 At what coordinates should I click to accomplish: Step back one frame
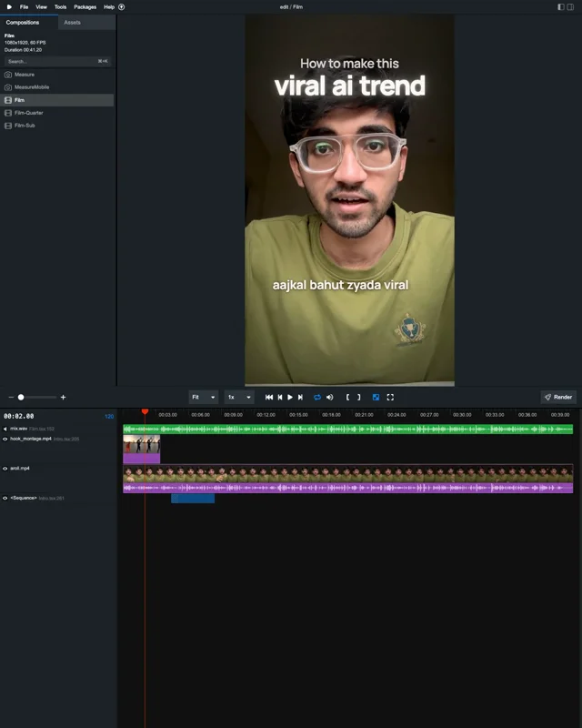point(280,398)
